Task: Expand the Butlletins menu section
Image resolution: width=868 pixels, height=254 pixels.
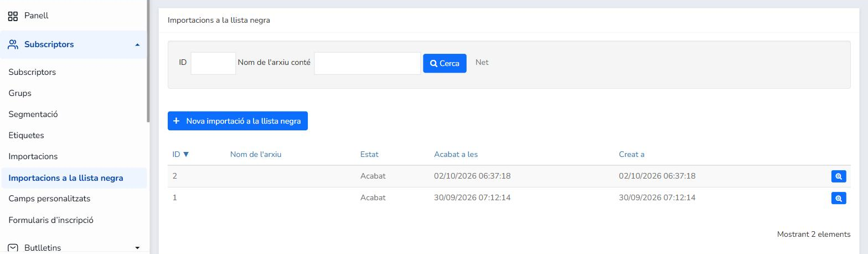Action: 137,247
